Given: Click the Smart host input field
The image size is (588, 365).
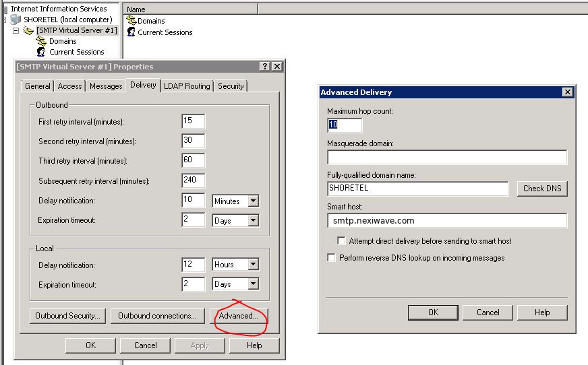Looking at the screenshot, I should click(447, 221).
